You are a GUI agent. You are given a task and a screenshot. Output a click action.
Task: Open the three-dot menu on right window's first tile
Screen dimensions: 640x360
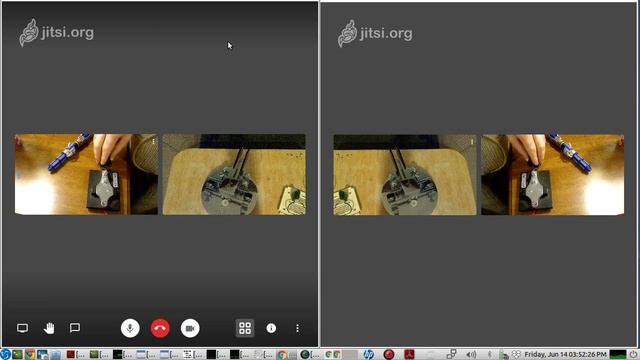pos(471,142)
